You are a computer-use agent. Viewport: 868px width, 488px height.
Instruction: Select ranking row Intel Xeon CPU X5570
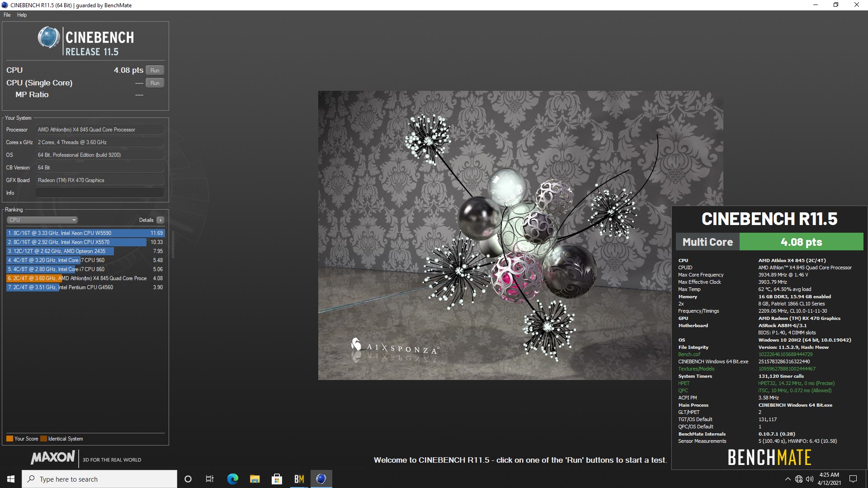point(85,242)
